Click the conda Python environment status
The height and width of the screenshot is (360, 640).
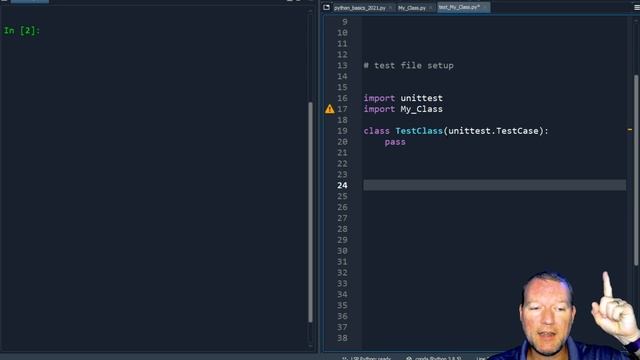[x=434, y=358]
